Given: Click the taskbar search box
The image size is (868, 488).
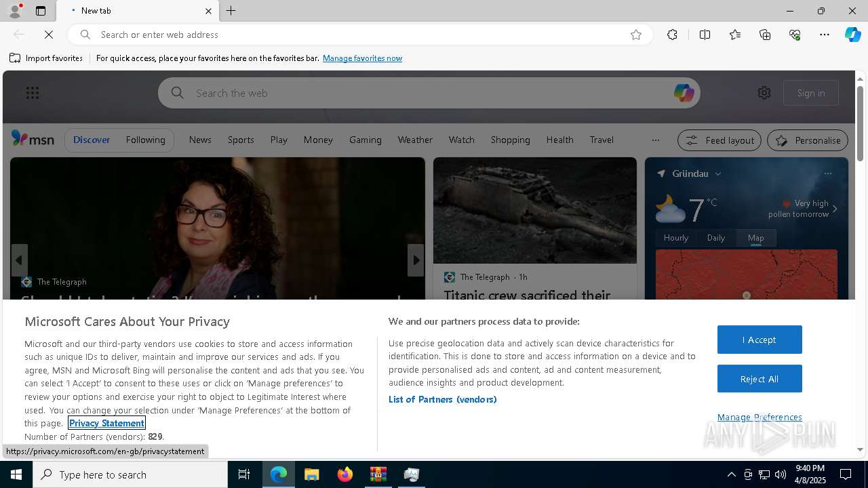Looking at the screenshot, I should click(130, 474).
